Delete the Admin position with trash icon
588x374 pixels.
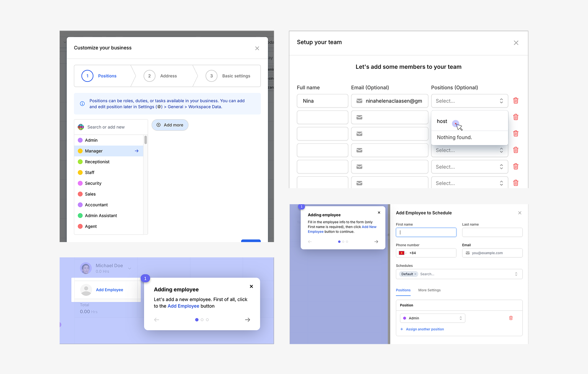click(511, 318)
